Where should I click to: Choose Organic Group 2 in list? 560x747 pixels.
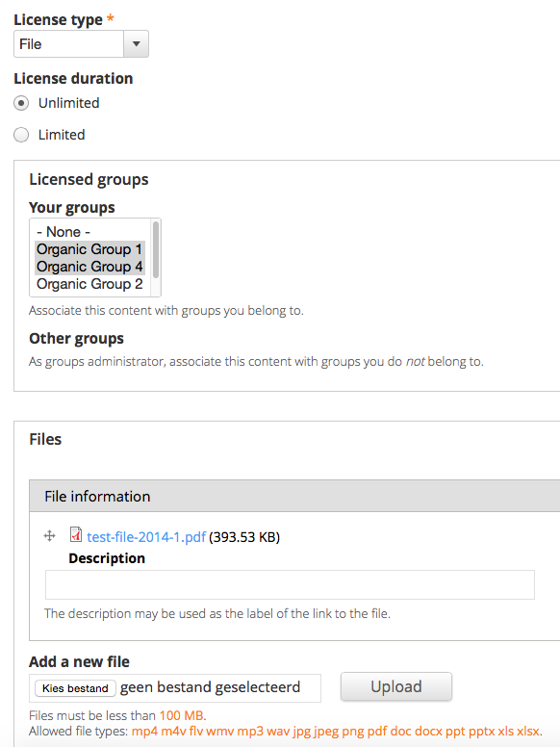(89, 284)
